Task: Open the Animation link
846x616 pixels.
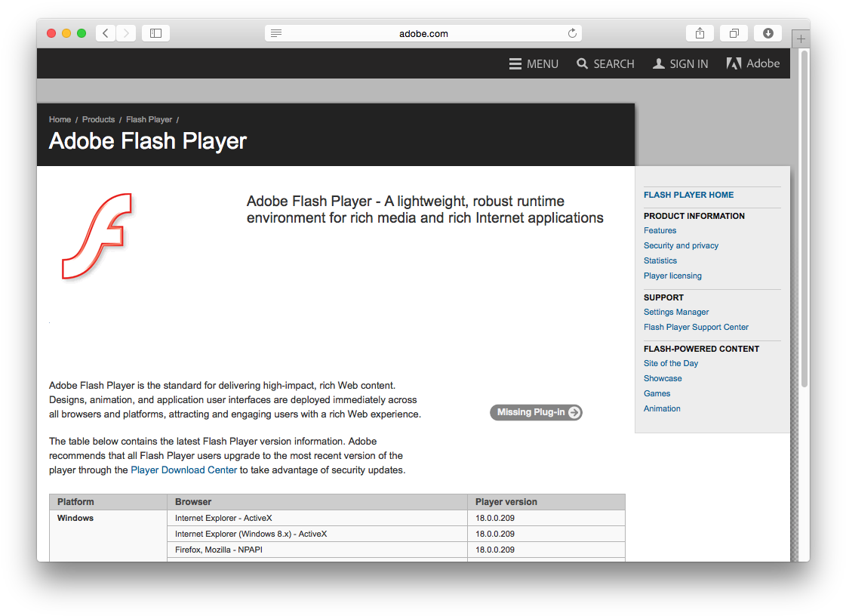Action: (x=662, y=408)
